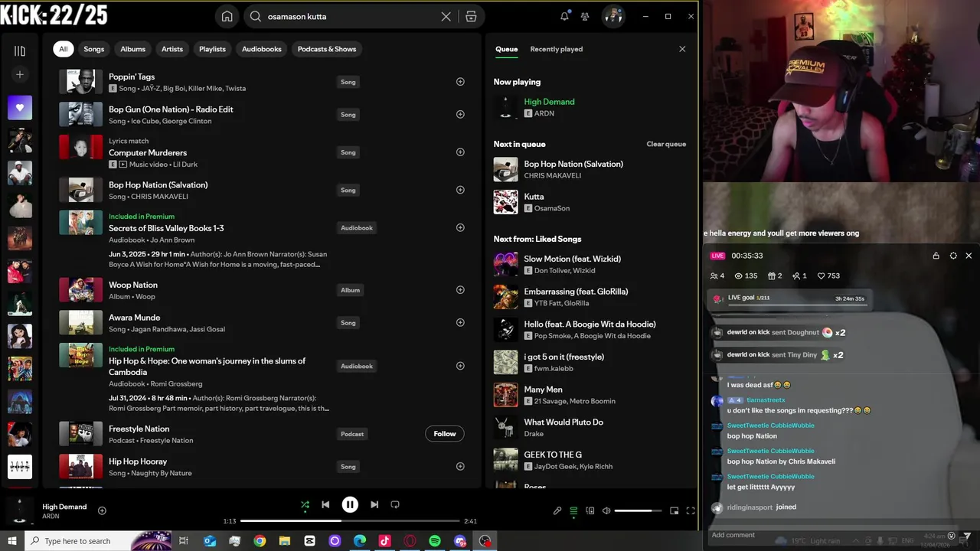Open the TikTok taskbar icon
This screenshot has width=980, height=551.
(385, 541)
